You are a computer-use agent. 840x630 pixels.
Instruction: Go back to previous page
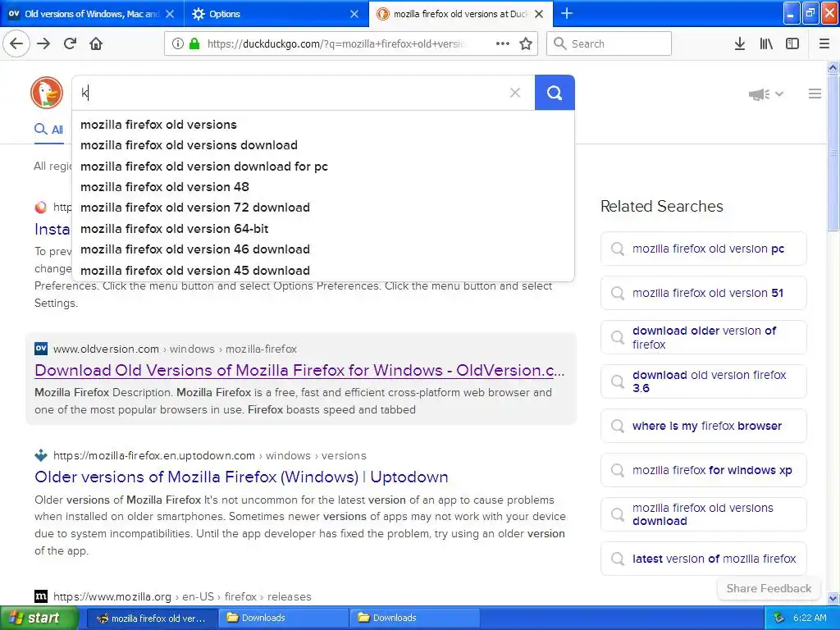[16, 43]
